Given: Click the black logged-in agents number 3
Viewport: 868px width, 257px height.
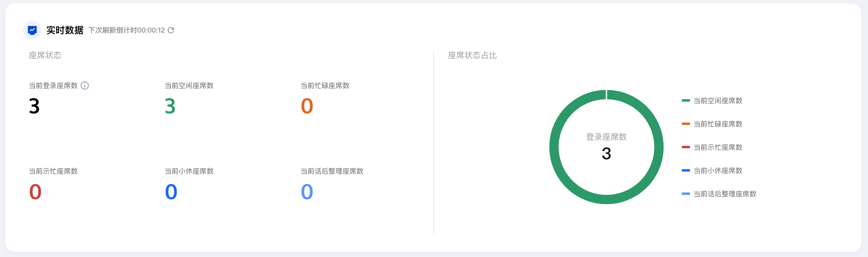Looking at the screenshot, I should tap(34, 106).
